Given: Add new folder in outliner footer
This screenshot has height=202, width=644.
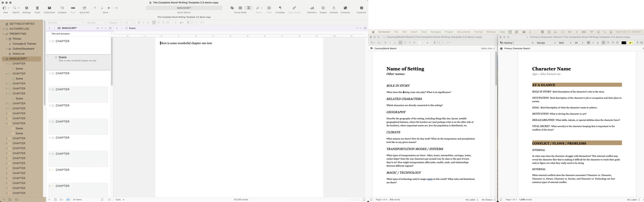Looking at the screenshot, I should [x=55, y=200].
